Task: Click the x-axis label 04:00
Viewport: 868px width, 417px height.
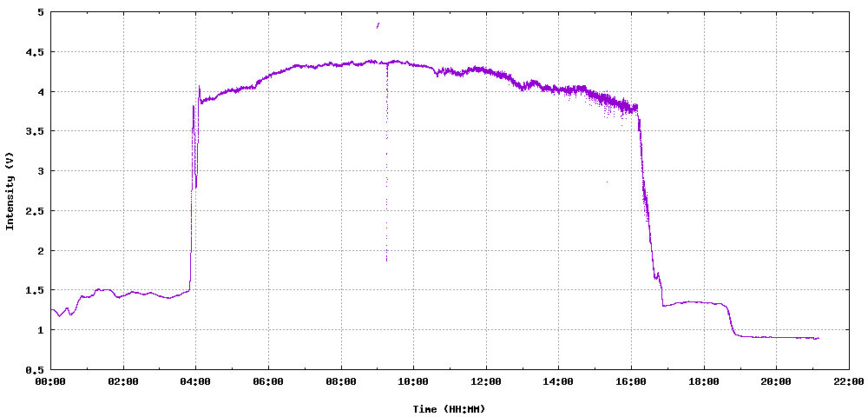Action: click(x=196, y=381)
